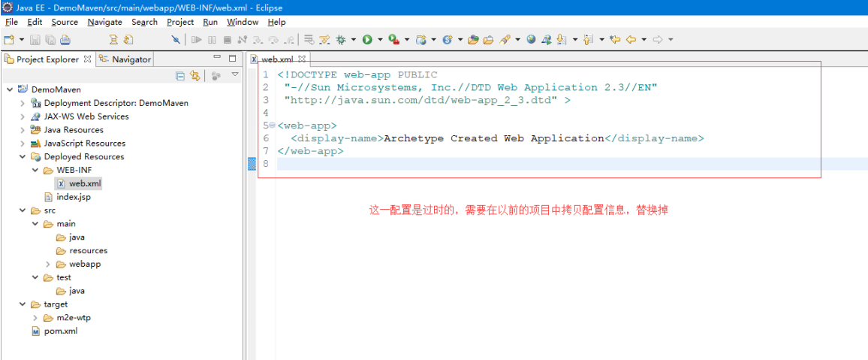Viewport: 868px width, 360px height.
Task: Collapse the DemoMaven project node
Action: click(10, 89)
